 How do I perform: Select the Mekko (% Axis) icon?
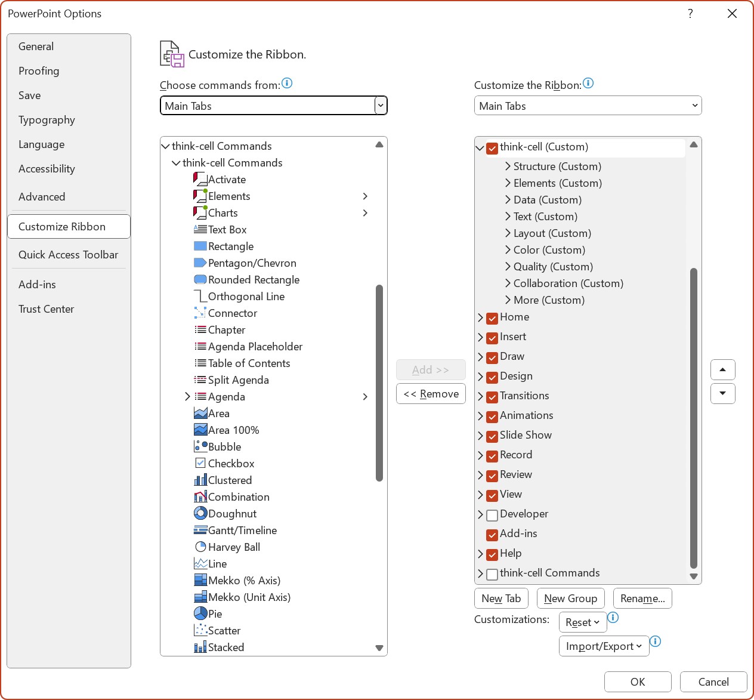click(x=200, y=580)
